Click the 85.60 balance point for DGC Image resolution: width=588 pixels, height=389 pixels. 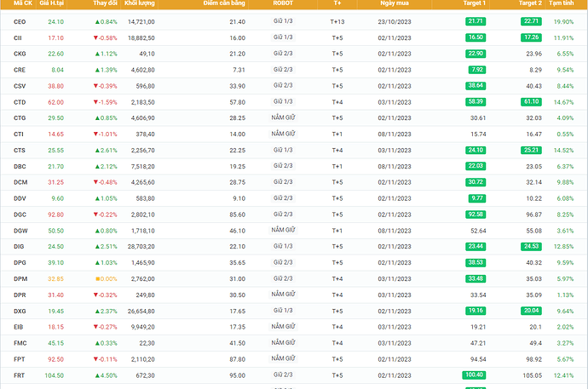(x=238, y=215)
